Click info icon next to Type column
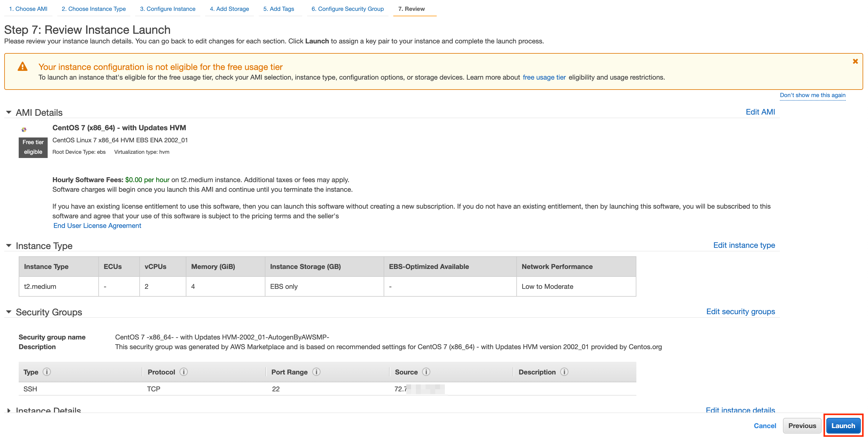 pos(47,371)
